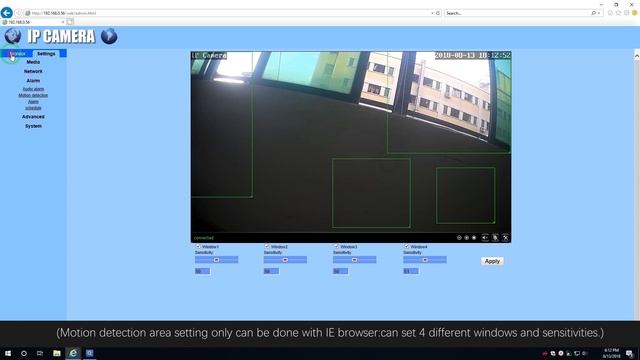Expand the Advanced menu section
This screenshot has height=360, width=640.
pos(33,117)
